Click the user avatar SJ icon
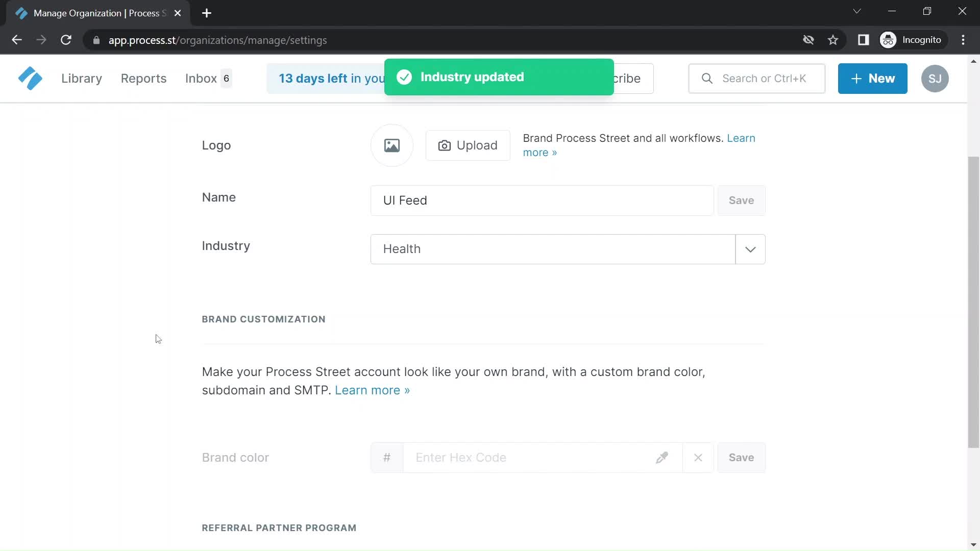This screenshot has height=551, width=980. point(936,79)
